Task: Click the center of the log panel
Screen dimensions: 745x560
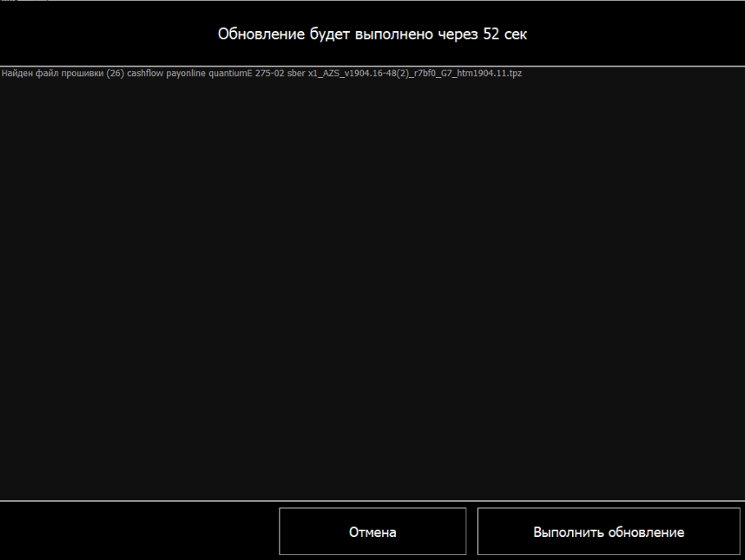Action: [x=372, y=283]
